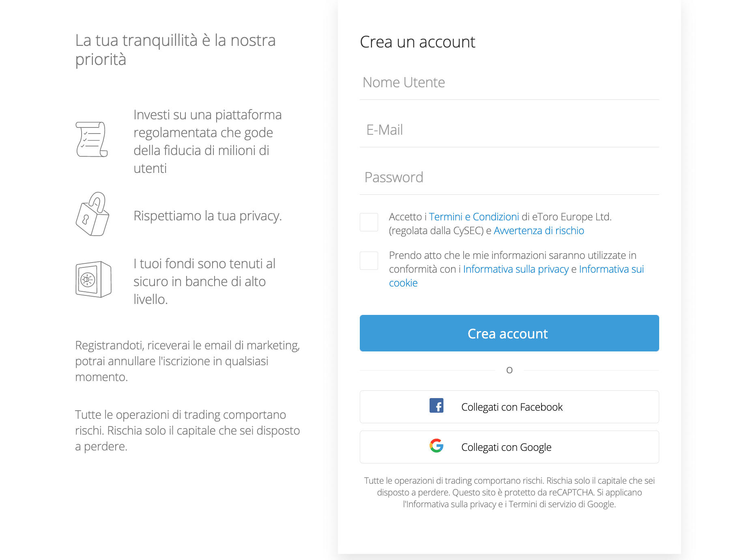
Task: Click the Password input field
Action: pyautogui.click(x=509, y=177)
